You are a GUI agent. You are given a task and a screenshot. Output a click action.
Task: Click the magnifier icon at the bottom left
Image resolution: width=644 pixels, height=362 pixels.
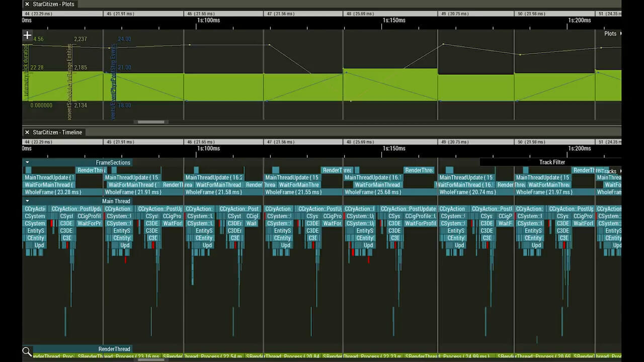click(x=27, y=351)
